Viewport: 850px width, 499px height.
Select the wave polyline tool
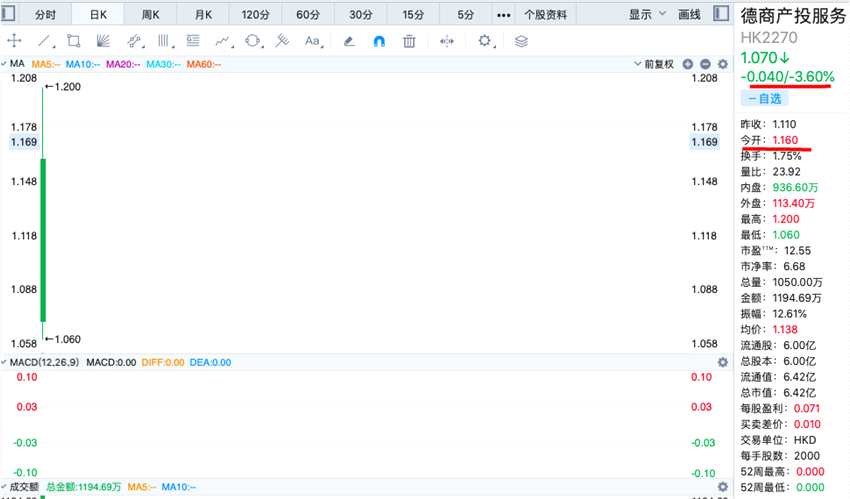[x=222, y=41]
